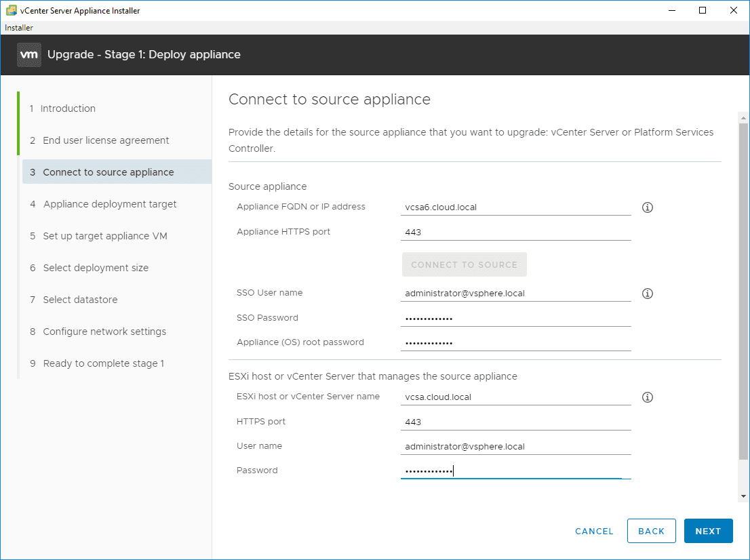Click the Appliance FQDN or IP address field
750x560 pixels.
[515, 207]
